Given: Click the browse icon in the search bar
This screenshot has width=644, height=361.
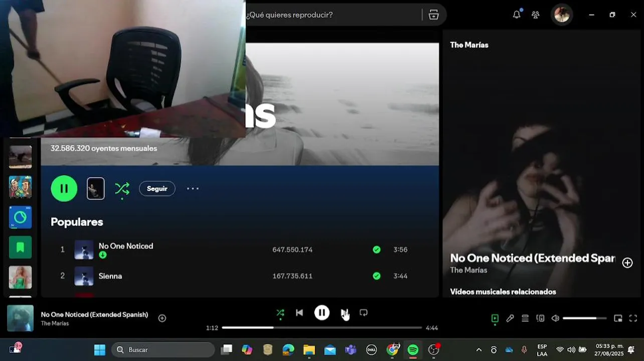Looking at the screenshot, I should coord(434,15).
